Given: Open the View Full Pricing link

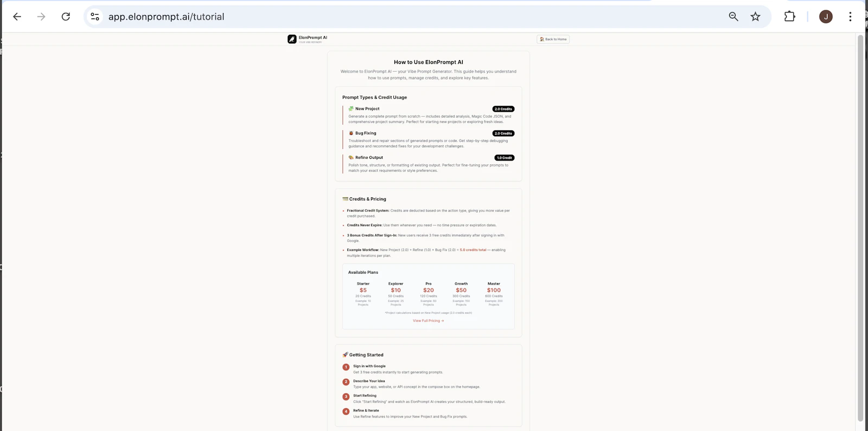Looking at the screenshot, I should click(429, 321).
